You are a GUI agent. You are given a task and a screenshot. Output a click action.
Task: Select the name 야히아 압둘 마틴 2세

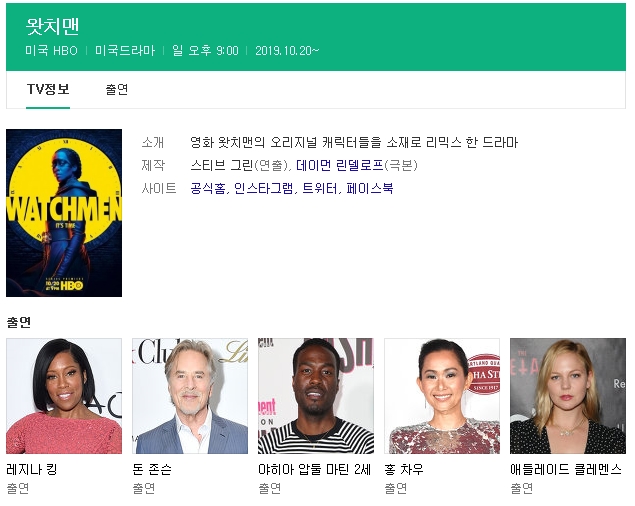point(315,470)
